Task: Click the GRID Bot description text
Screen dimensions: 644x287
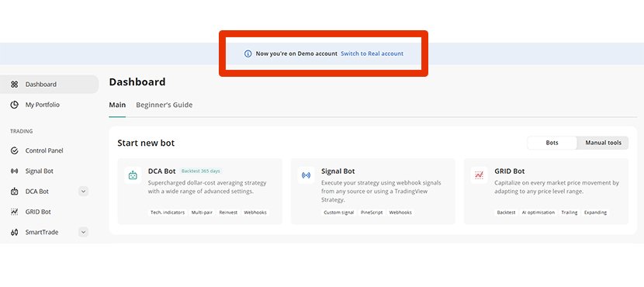Action: [556, 187]
